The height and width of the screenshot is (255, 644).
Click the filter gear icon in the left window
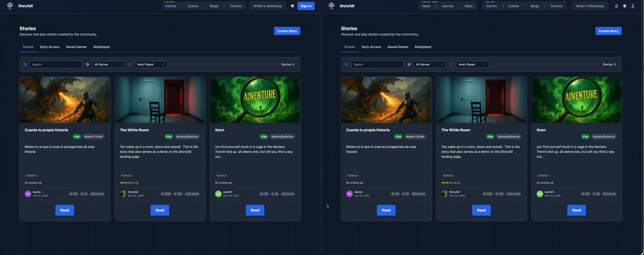[x=87, y=65]
